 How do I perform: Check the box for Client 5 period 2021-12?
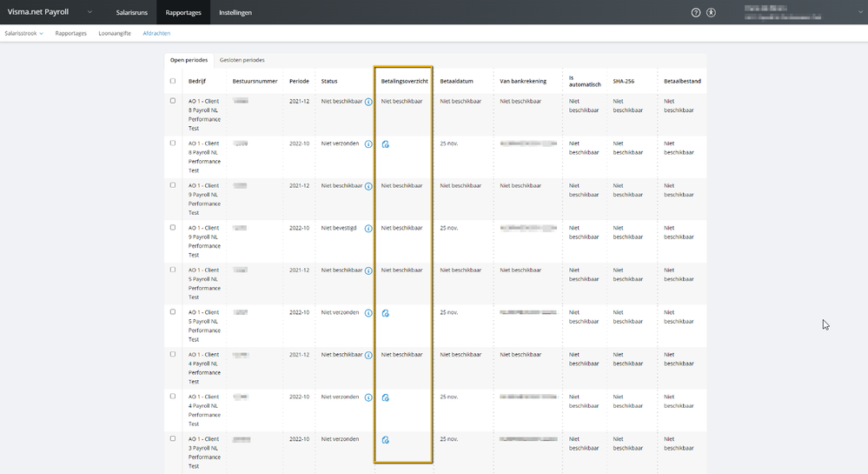[173, 270]
